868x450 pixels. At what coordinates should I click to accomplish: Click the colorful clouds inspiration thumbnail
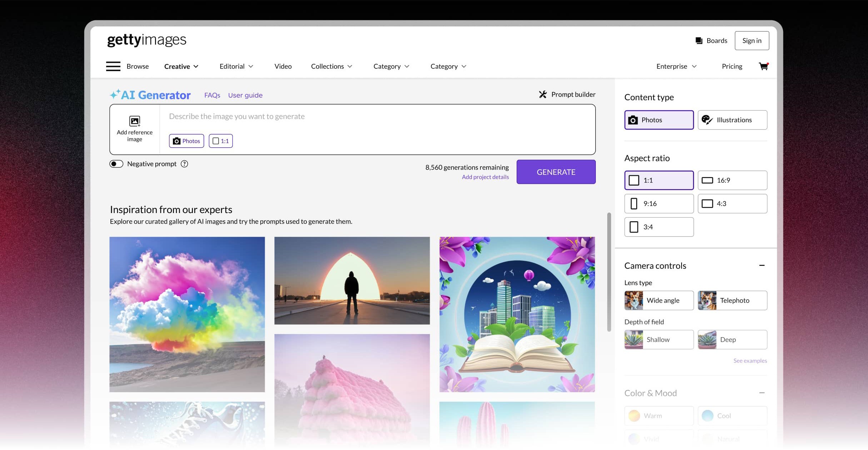(187, 314)
